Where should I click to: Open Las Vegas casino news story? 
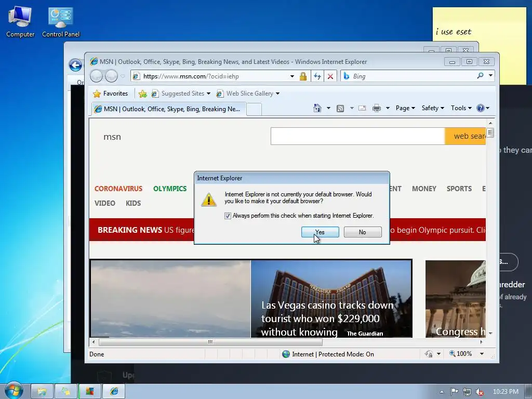[x=331, y=299]
